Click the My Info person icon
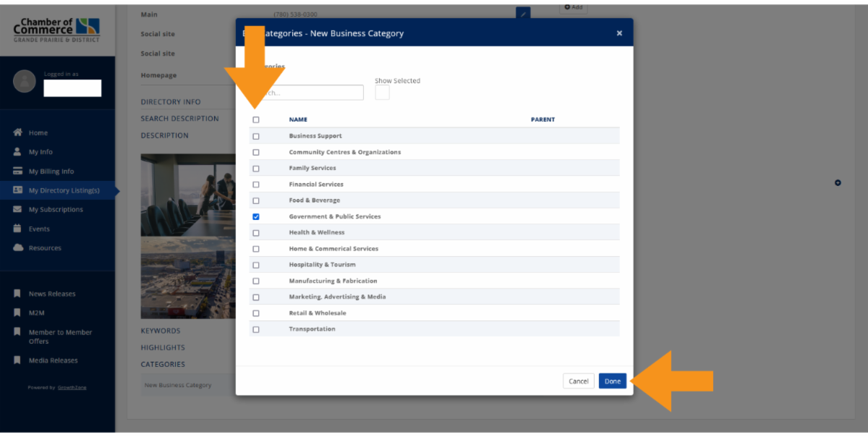The width and height of the screenshot is (868, 437). (18, 152)
